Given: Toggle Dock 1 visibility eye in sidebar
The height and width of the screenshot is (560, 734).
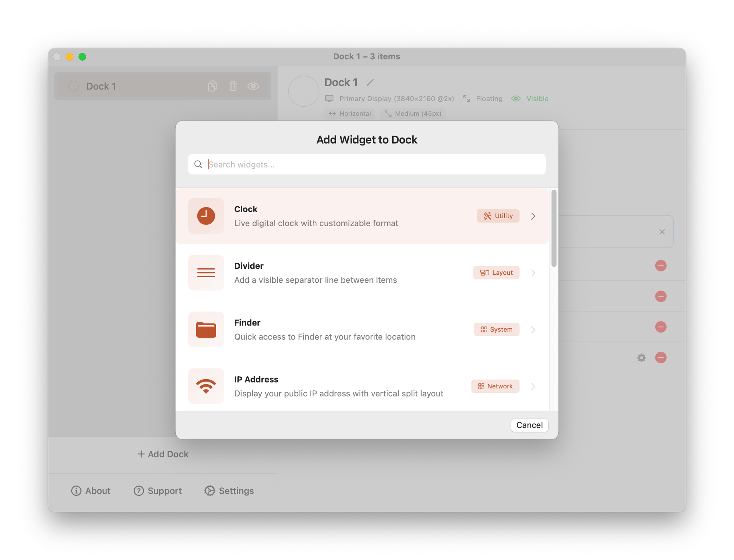Looking at the screenshot, I should [x=253, y=86].
